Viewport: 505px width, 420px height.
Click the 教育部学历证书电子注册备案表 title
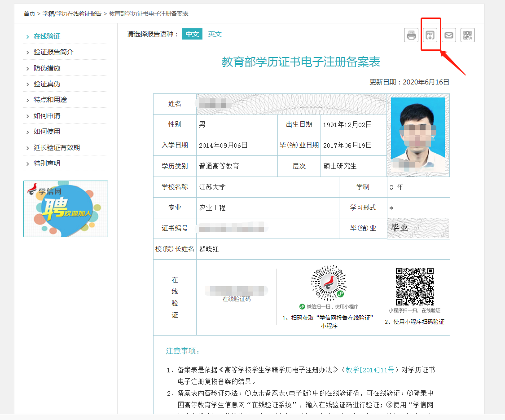pos(301,62)
